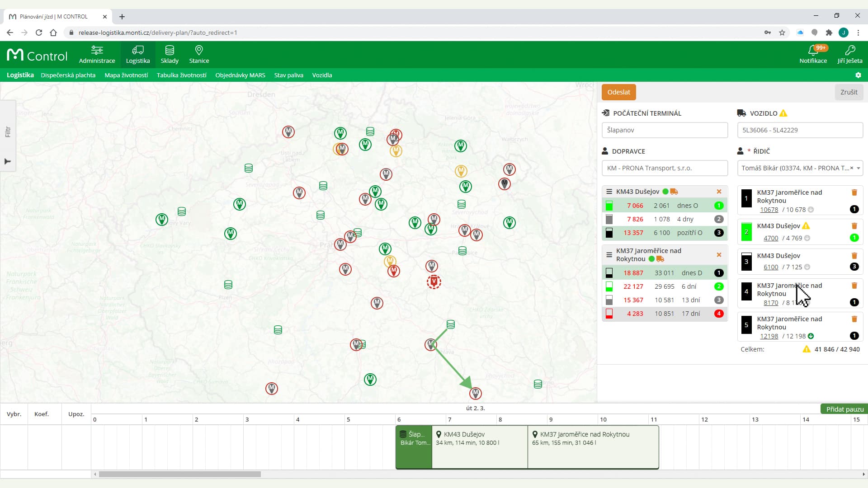Image resolution: width=868 pixels, height=488 pixels.
Task: Click the warning triangle next to VOZIDLO
Action: [x=783, y=113]
